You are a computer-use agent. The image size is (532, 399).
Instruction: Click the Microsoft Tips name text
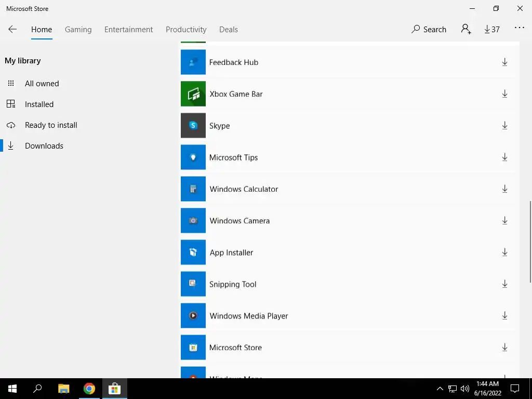[233, 157]
